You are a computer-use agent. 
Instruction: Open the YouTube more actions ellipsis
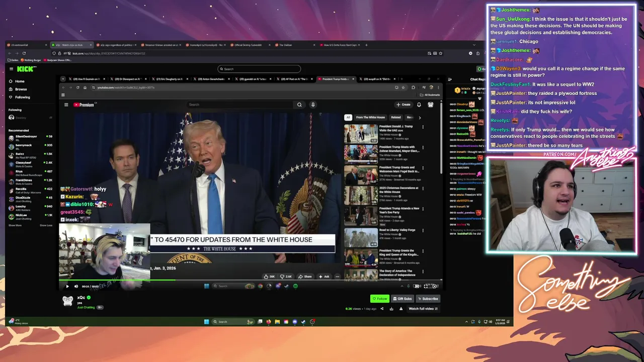338,277
